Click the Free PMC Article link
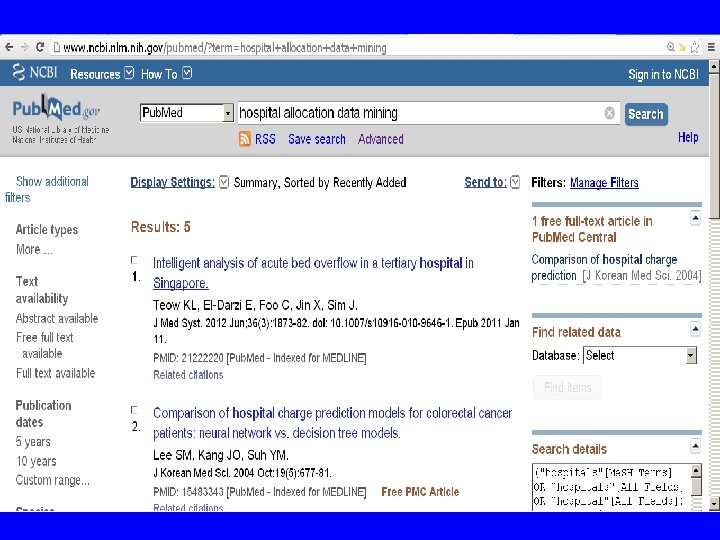 420,492
